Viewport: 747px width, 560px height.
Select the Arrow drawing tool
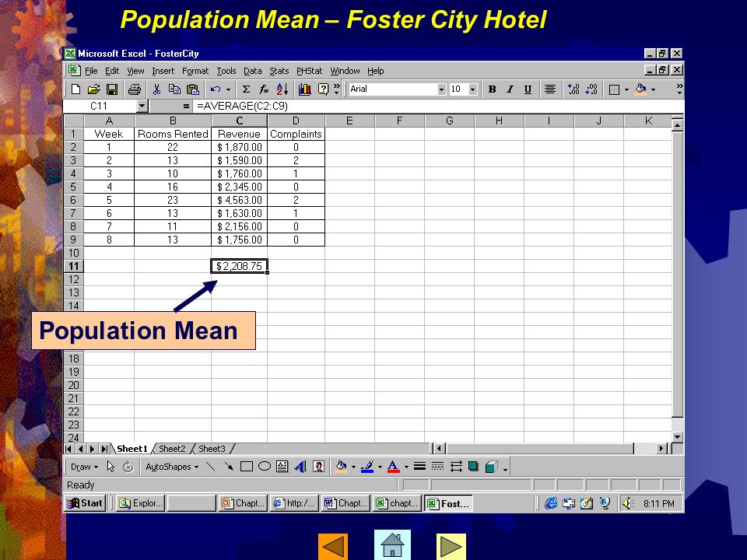pyautogui.click(x=229, y=467)
